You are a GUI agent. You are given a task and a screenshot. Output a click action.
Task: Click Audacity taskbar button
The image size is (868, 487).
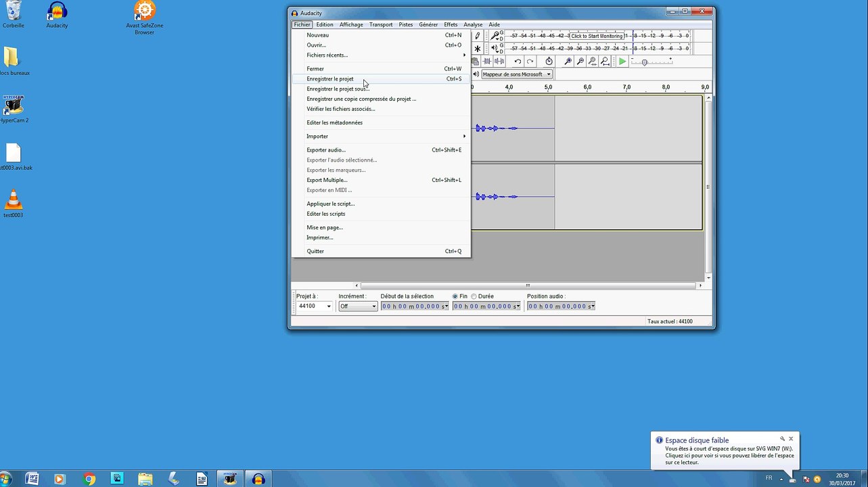(258, 479)
